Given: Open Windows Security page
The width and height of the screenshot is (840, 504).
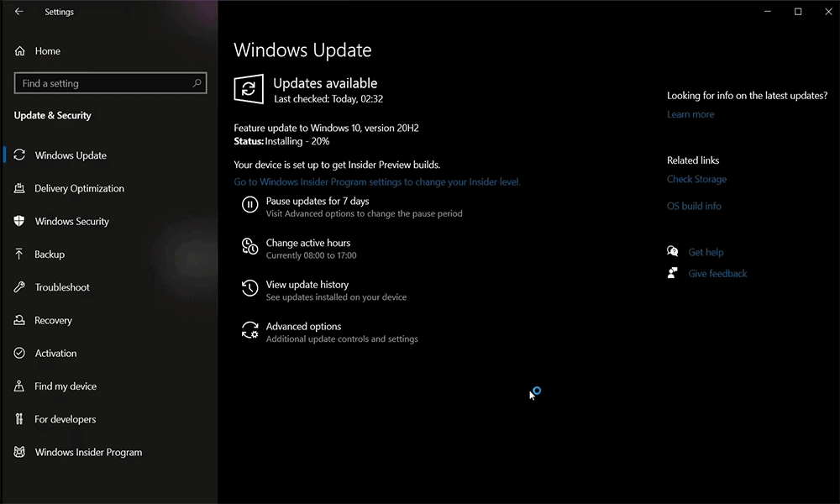Looking at the screenshot, I should (71, 221).
